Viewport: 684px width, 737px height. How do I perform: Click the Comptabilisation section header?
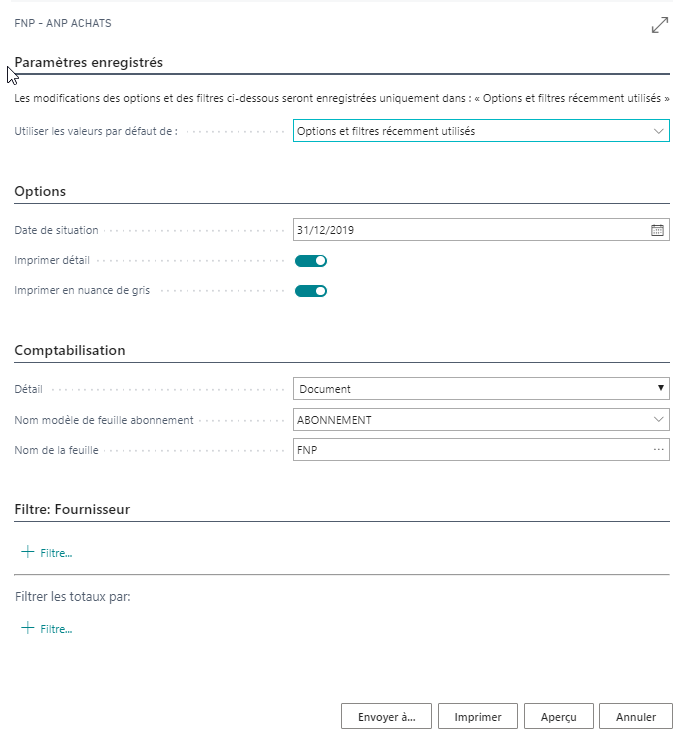click(70, 350)
